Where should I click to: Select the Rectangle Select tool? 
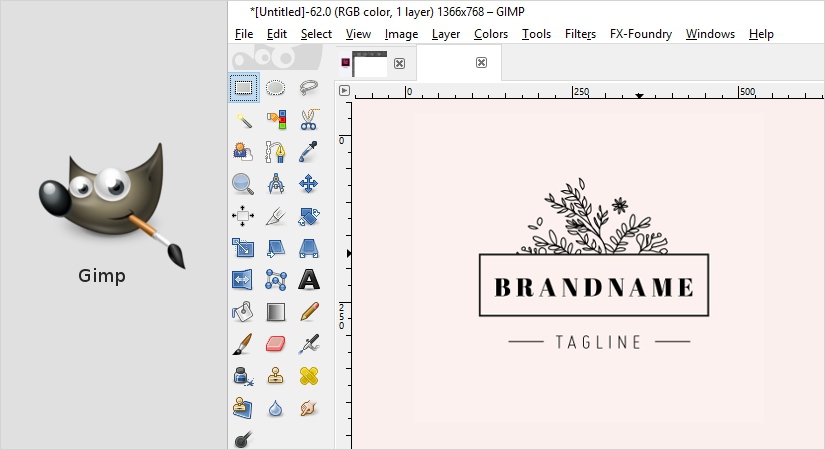[x=243, y=88]
